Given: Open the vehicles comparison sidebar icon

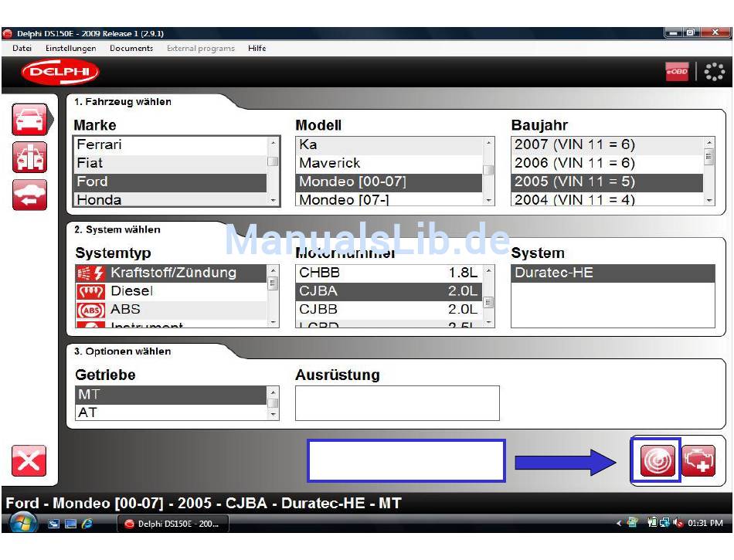Looking at the screenshot, I should [29, 158].
